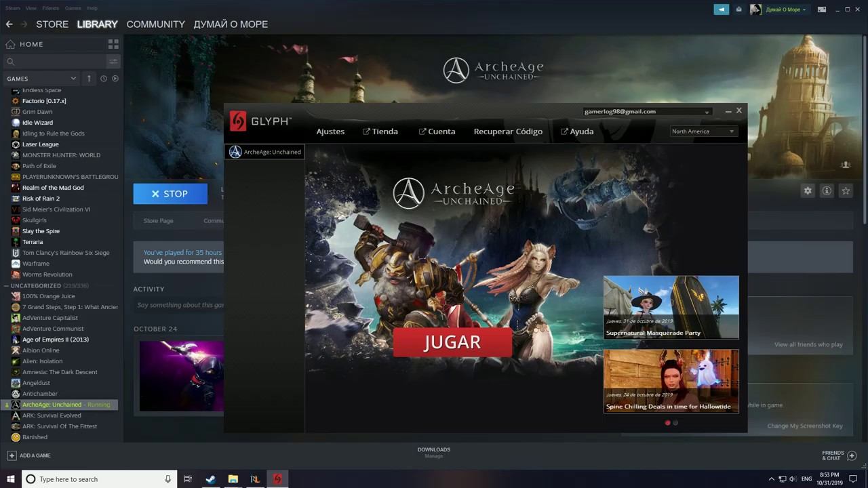Viewport: 868px width, 488px height.
Task: Favorite ArcheAge with the star icon
Action: click(x=846, y=191)
